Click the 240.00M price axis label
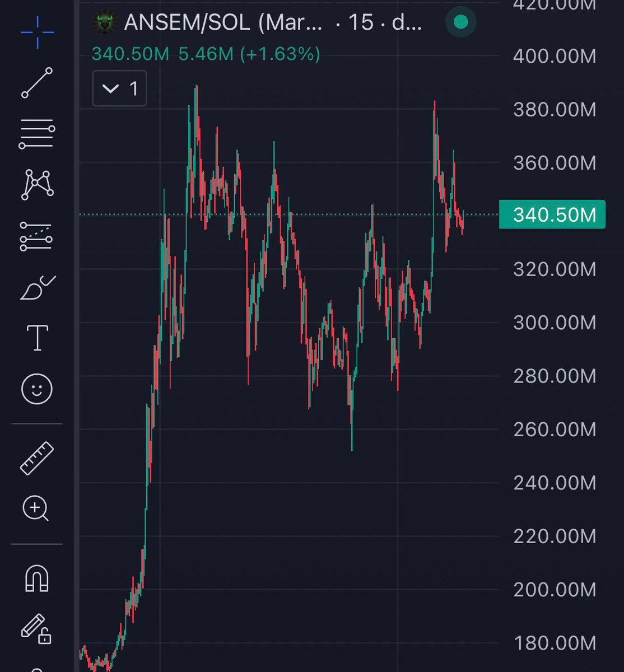624x672 pixels. (x=555, y=483)
